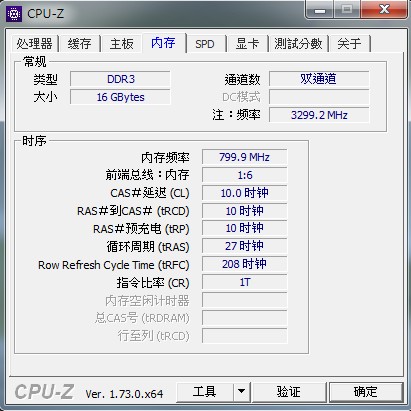Image resolution: width=411 pixels, height=411 pixels.
Task: Click the empty 行至列 (tRCD) field
Action: tap(244, 336)
